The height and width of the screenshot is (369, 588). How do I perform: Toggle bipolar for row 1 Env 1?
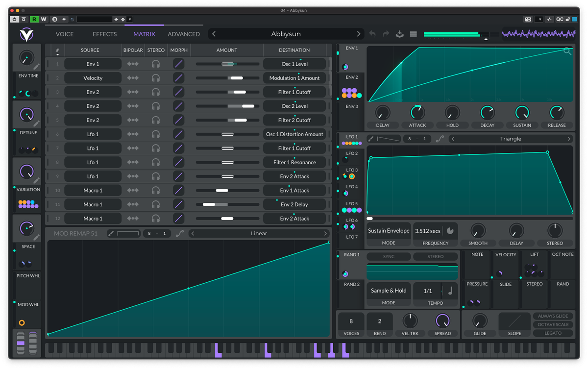[132, 64]
